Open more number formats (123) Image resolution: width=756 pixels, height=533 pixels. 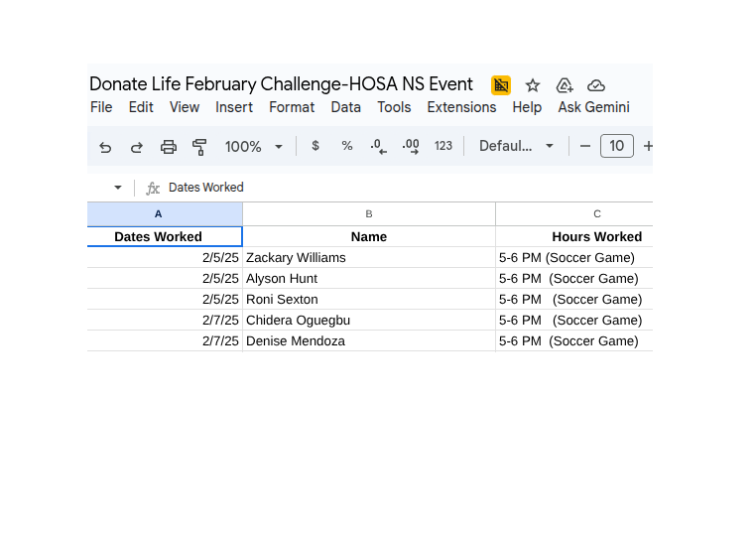point(443,146)
